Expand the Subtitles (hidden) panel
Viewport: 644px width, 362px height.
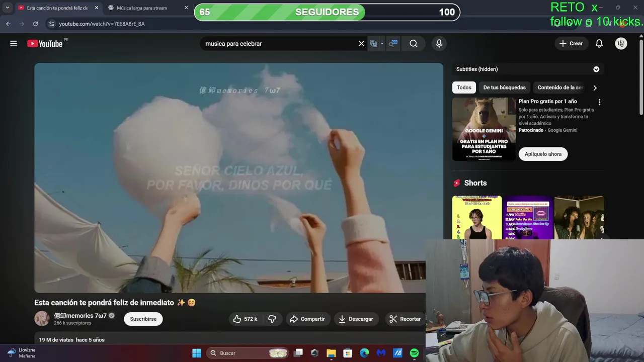596,69
